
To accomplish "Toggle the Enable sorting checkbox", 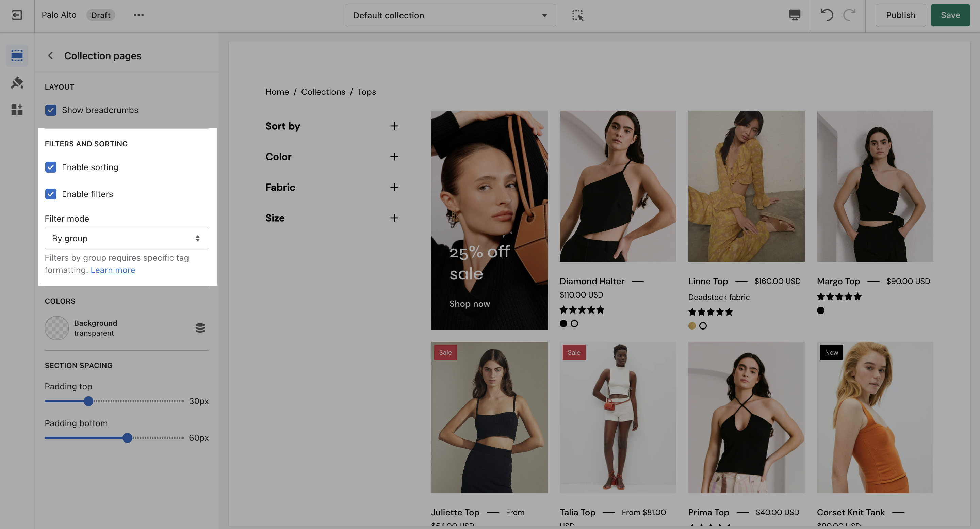I will point(51,167).
